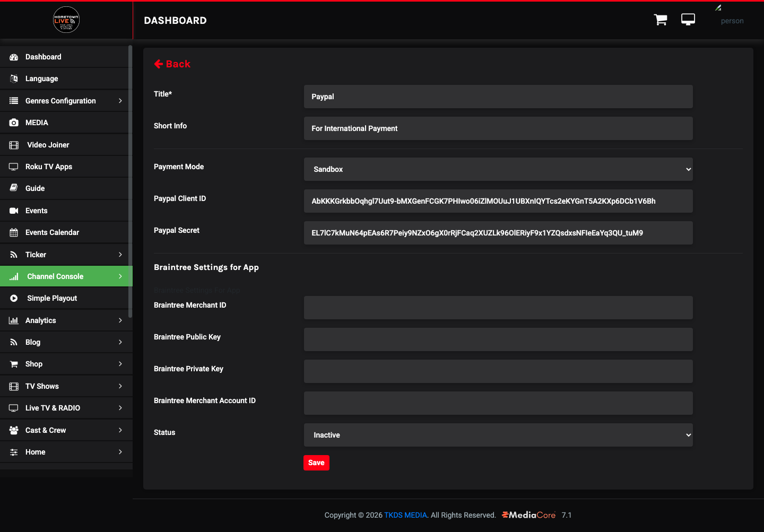Click the TV Shows film strip icon
Image resolution: width=764 pixels, height=532 pixels.
[x=14, y=386]
